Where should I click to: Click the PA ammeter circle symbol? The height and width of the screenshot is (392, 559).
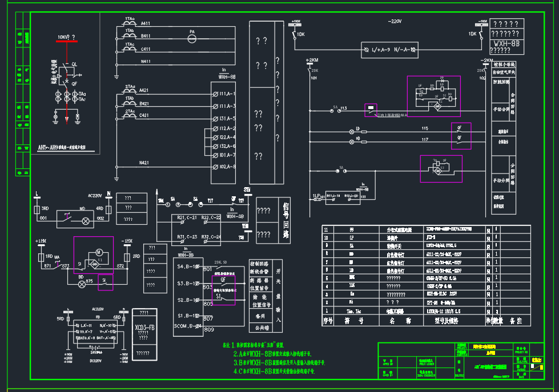[x=192, y=38]
